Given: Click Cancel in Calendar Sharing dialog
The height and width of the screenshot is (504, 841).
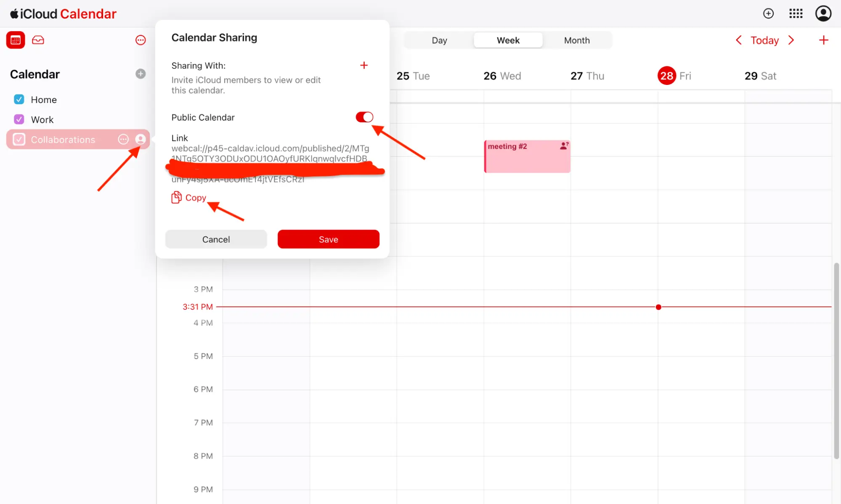Looking at the screenshot, I should coord(216,239).
